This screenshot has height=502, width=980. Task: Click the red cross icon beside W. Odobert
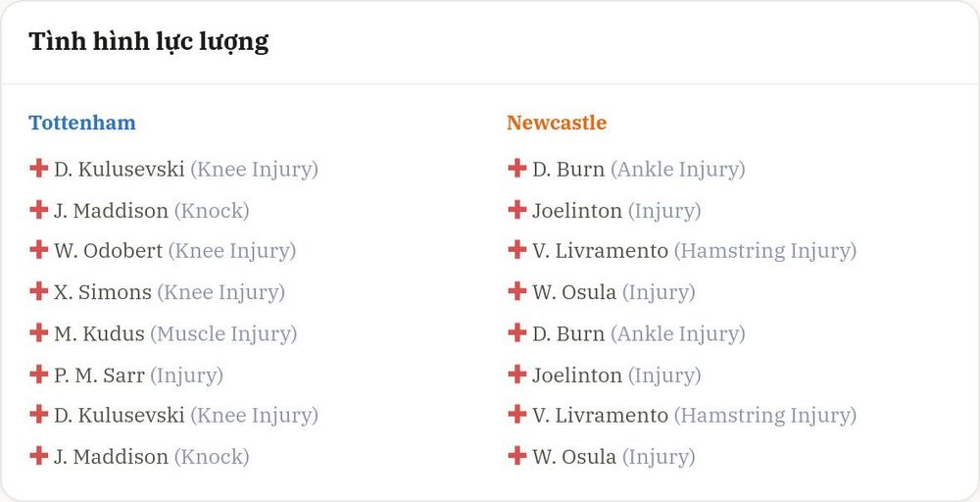(x=39, y=249)
